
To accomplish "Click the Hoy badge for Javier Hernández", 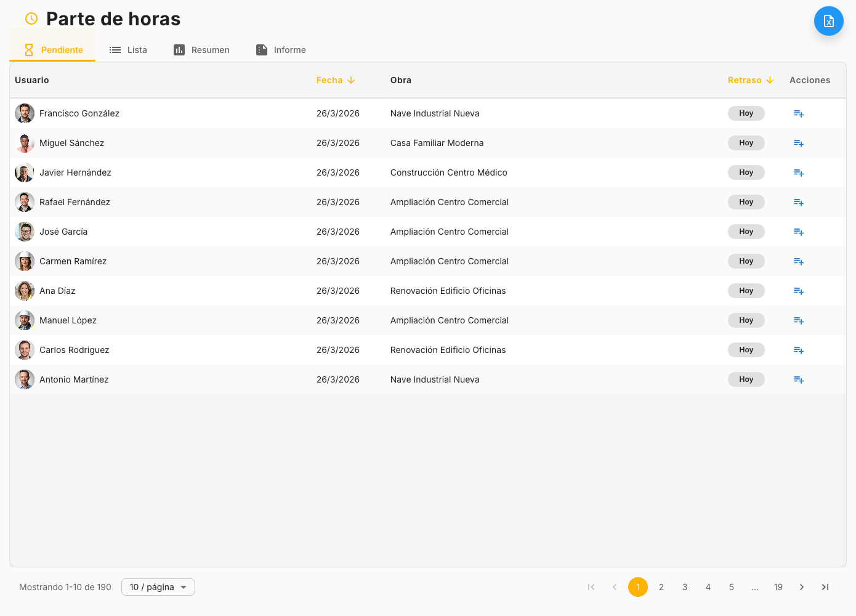I will click(746, 172).
